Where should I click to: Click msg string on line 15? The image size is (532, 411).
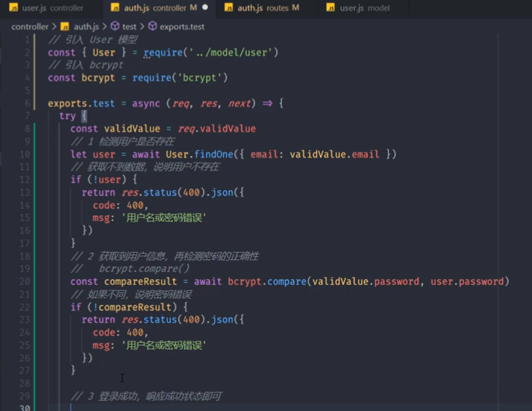164,218
